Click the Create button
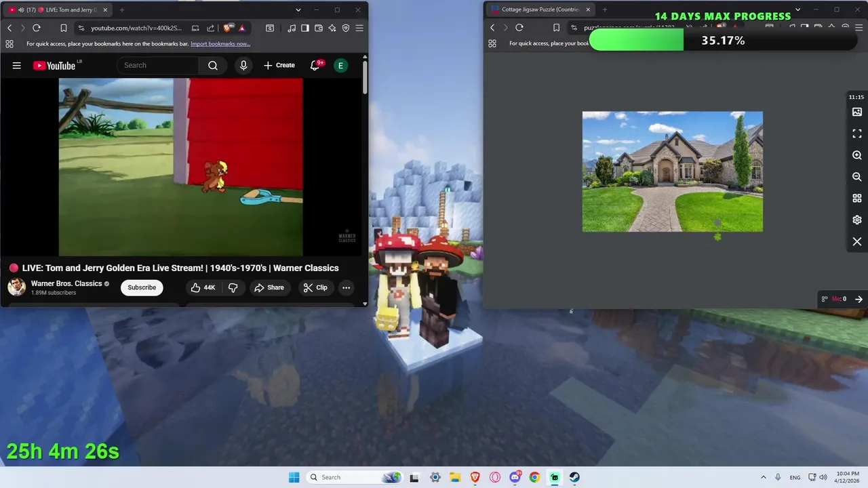Screen dimensions: 868x488 click(x=279, y=65)
